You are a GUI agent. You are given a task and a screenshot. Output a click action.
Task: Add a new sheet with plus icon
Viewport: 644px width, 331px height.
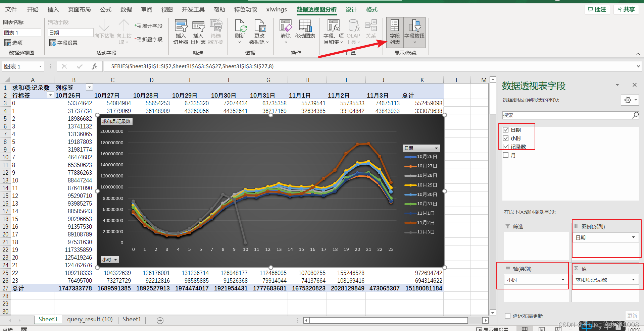click(x=160, y=320)
